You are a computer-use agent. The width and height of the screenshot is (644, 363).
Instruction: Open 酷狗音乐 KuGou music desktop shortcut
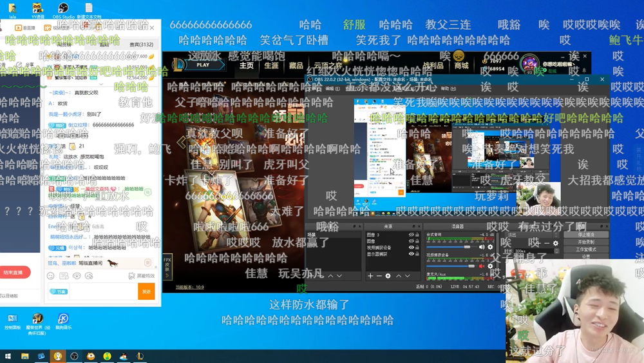(63, 322)
